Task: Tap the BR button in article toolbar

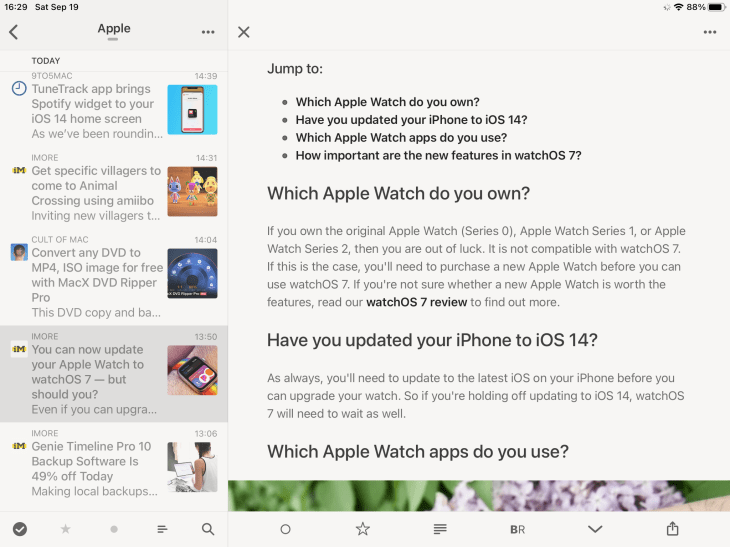Action: [517, 529]
